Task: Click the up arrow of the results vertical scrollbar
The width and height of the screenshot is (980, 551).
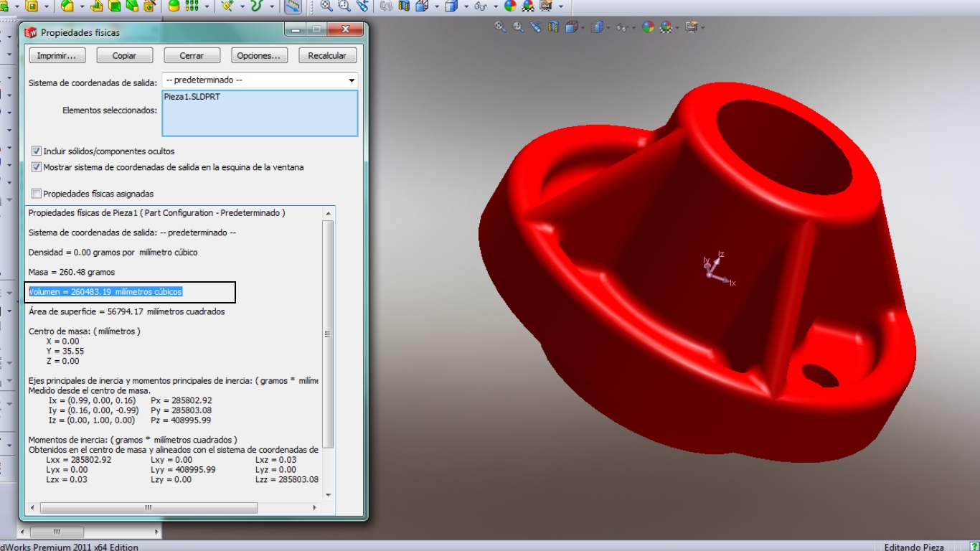Action: [328, 213]
